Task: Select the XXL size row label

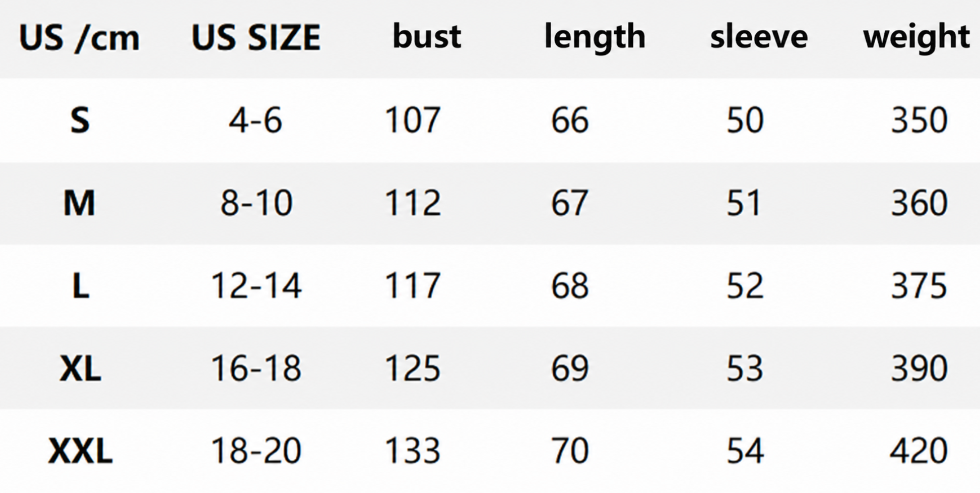Action: (x=80, y=451)
